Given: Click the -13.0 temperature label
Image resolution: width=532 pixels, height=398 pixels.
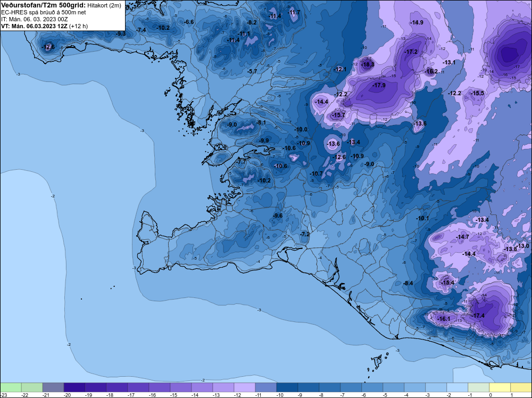Looking at the screenshot, I should click(x=523, y=246).
